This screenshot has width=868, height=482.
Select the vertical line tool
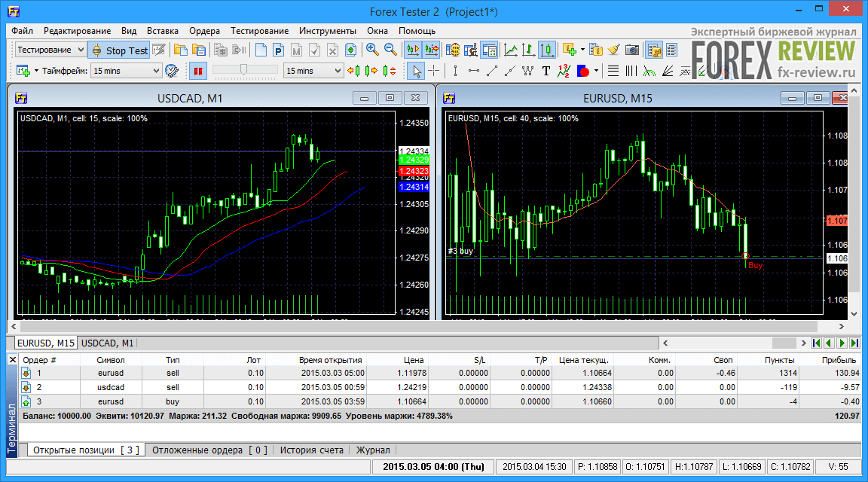[x=455, y=71]
